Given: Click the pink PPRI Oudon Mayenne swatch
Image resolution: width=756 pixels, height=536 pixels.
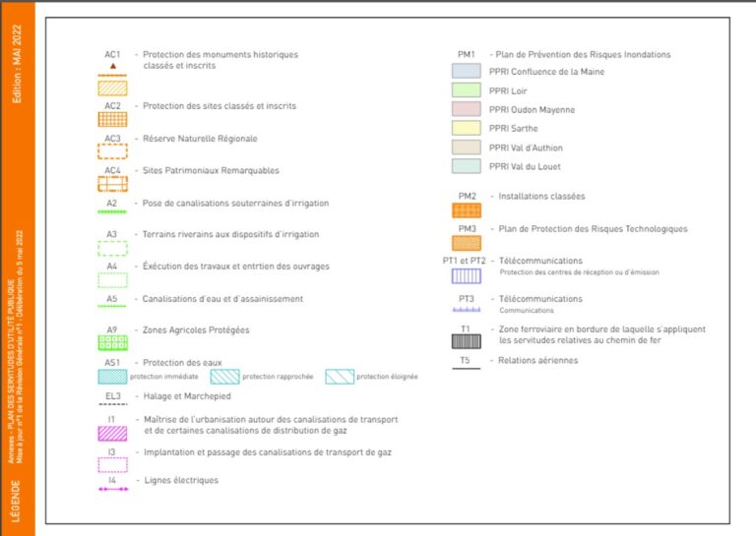Looking at the screenshot, I should pos(466,109).
